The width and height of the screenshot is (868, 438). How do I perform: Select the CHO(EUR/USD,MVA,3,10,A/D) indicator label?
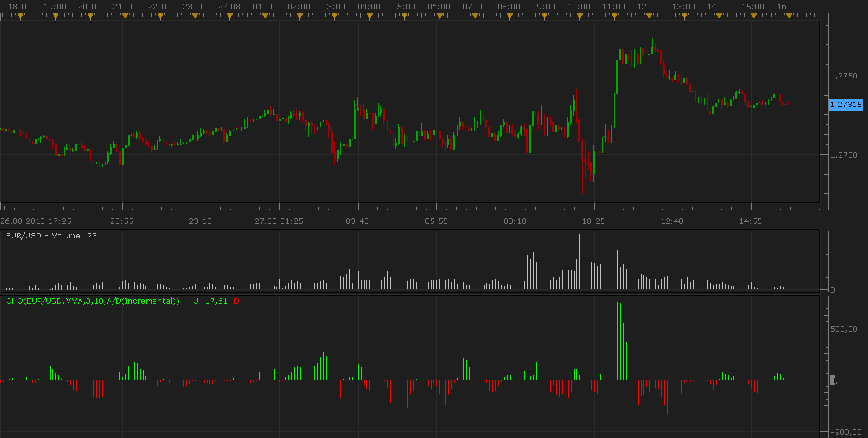tap(93, 301)
